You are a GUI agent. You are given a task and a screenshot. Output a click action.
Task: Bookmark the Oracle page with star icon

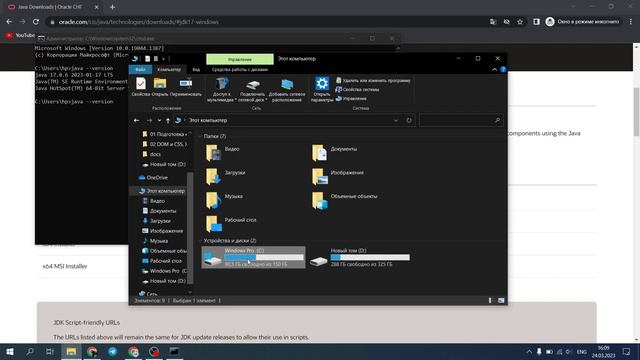click(520, 22)
